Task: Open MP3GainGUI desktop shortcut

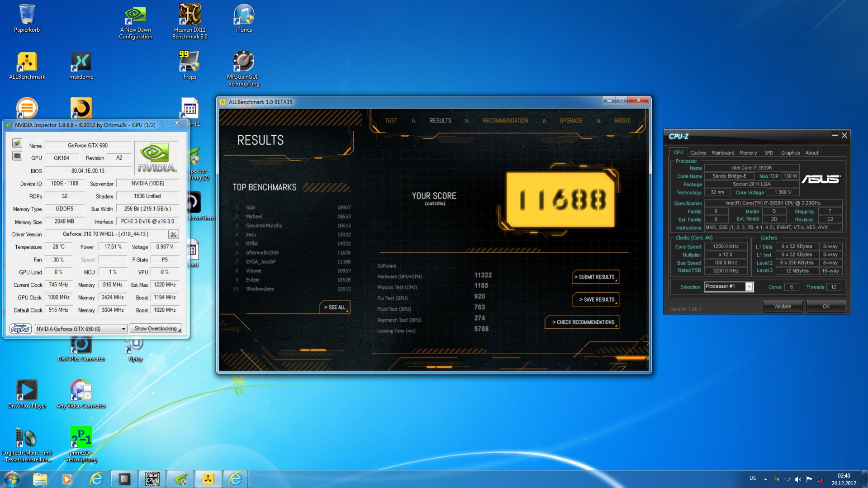Action: tap(244, 68)
